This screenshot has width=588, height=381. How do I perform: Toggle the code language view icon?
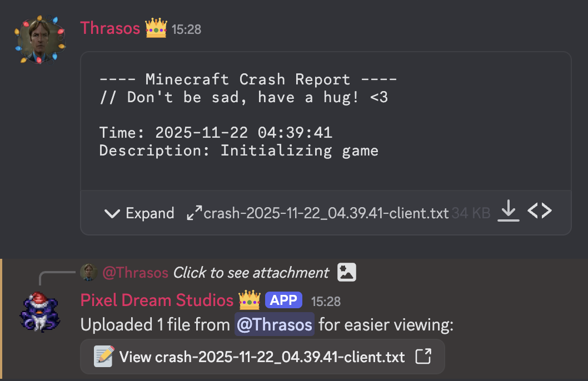point(539,211)
